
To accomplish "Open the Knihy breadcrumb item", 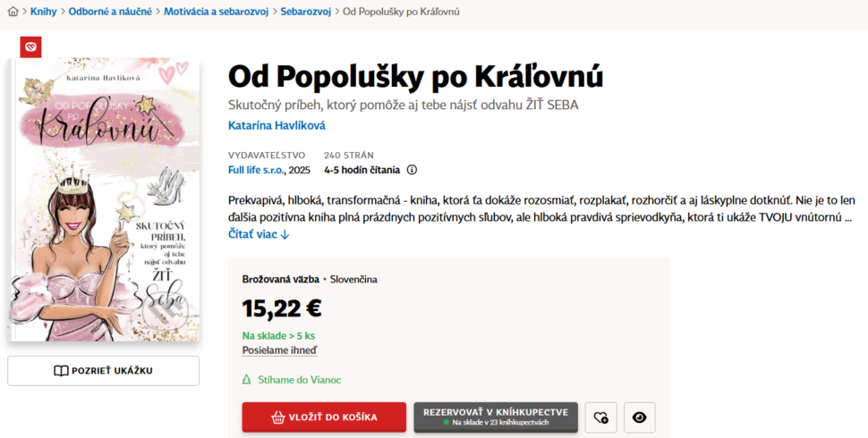I will coord(43,12).
